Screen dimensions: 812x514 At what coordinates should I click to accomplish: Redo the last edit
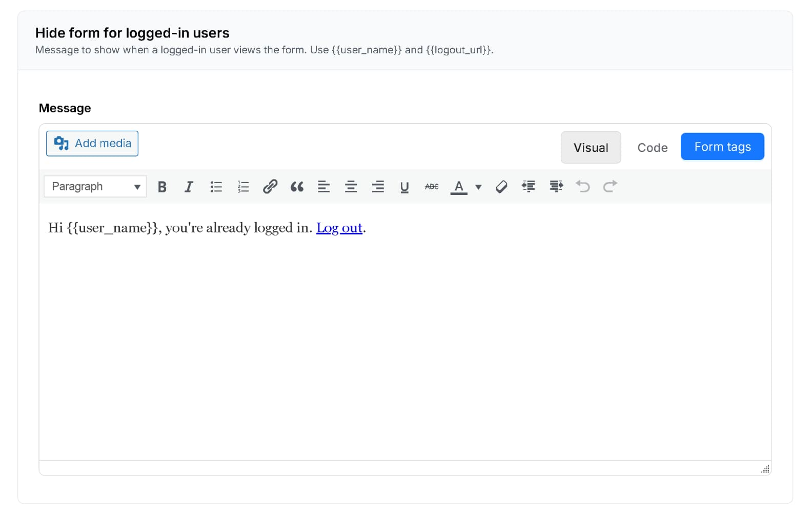pos(610,187)
